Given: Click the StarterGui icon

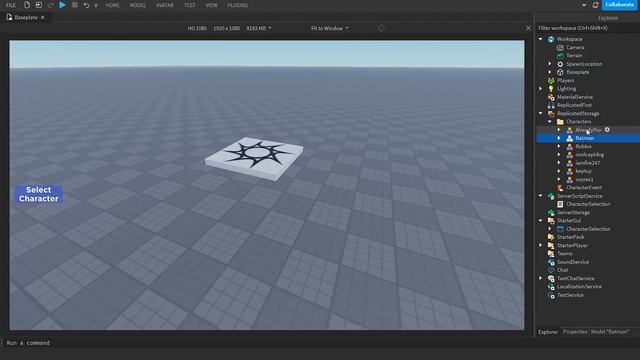Looking at the screenshot, I should click(x=551, y=220).
